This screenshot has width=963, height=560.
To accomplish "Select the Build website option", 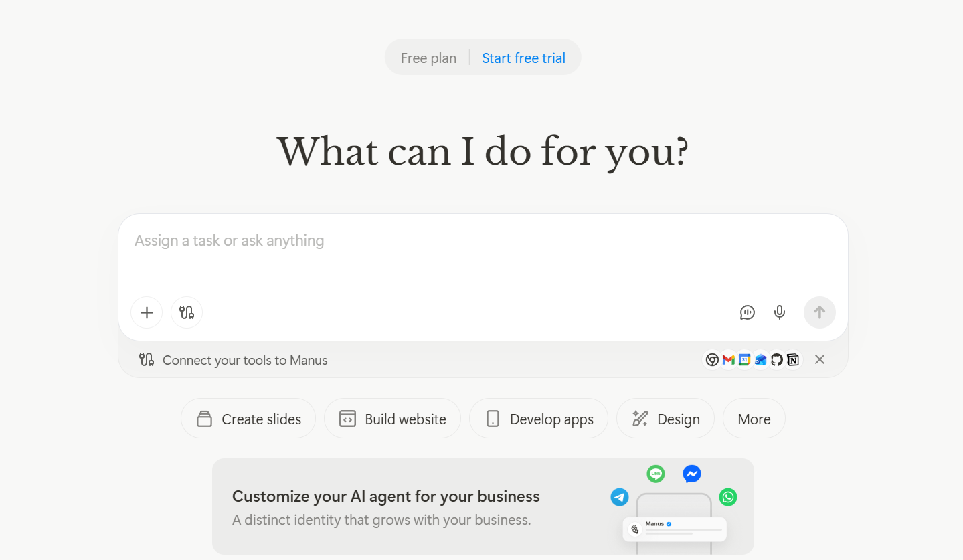I will click(x=392, y=419).
